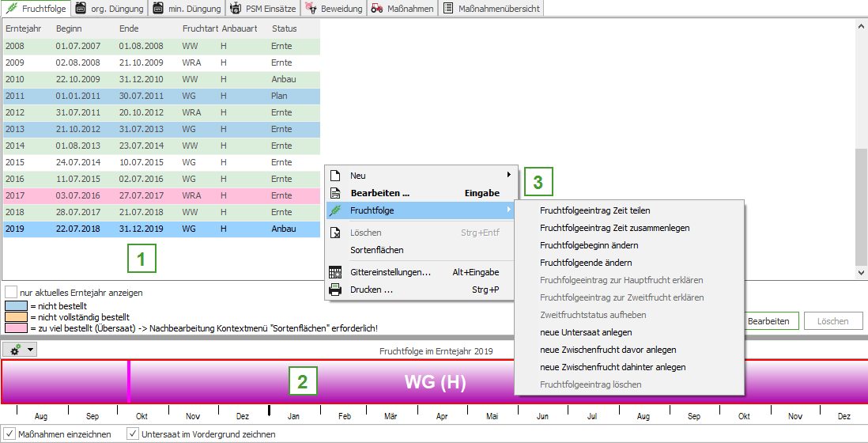Click the PSM Einsätze tab icon

236,9
